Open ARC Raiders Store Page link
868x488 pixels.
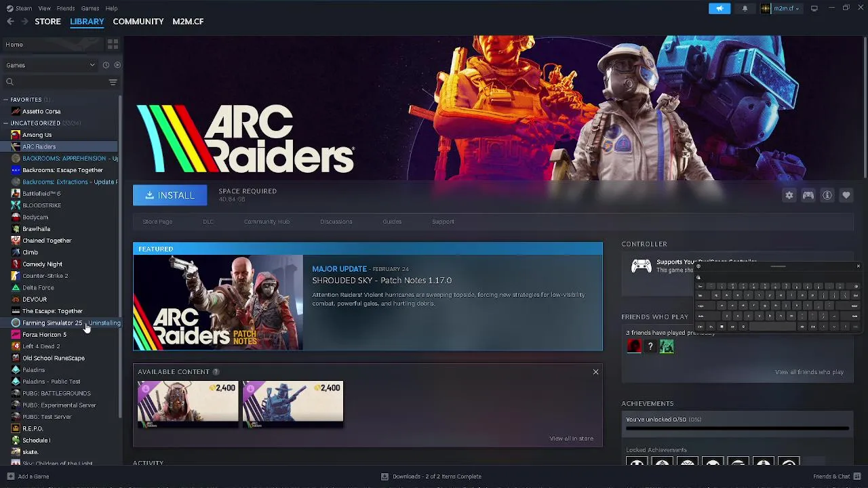[157, 222]
